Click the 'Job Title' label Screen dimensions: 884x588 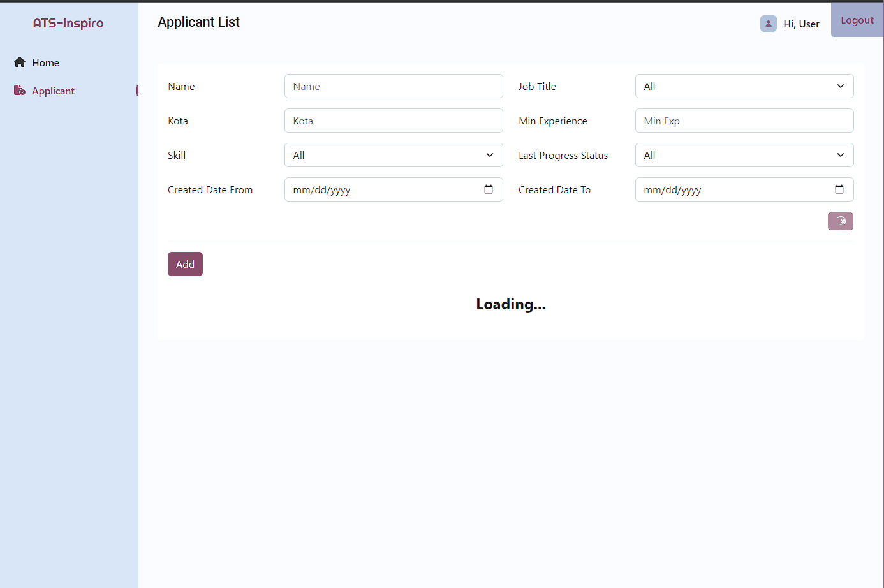[537, 86]
